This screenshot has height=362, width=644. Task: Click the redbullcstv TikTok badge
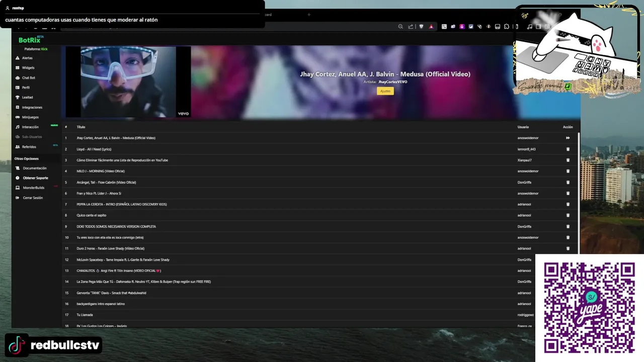click(54, 345)
